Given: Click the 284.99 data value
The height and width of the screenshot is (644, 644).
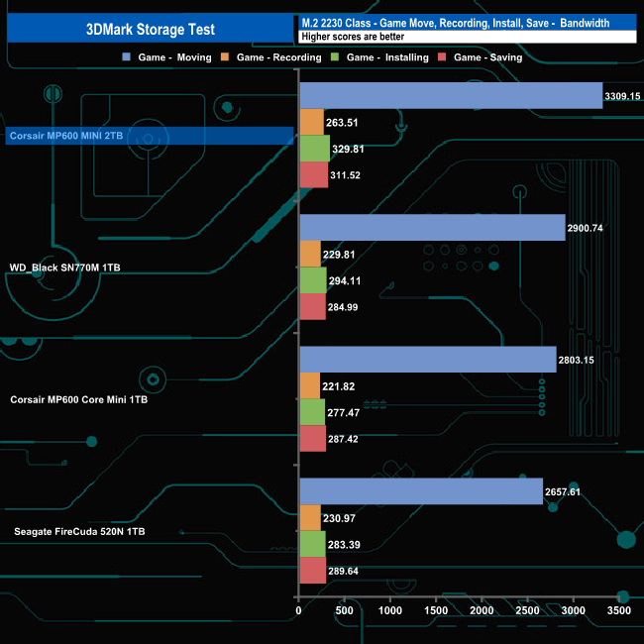Looking at the screenshot, I should click(343, 307).
